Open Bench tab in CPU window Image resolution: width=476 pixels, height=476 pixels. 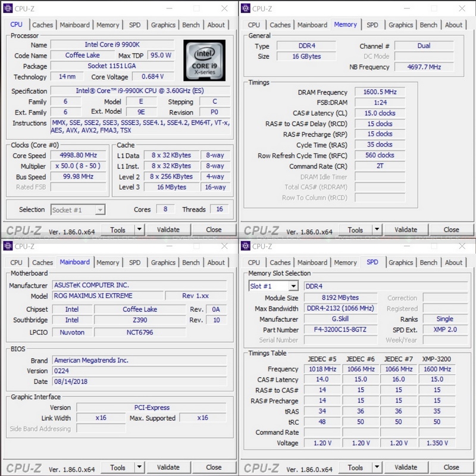(191, 25)
